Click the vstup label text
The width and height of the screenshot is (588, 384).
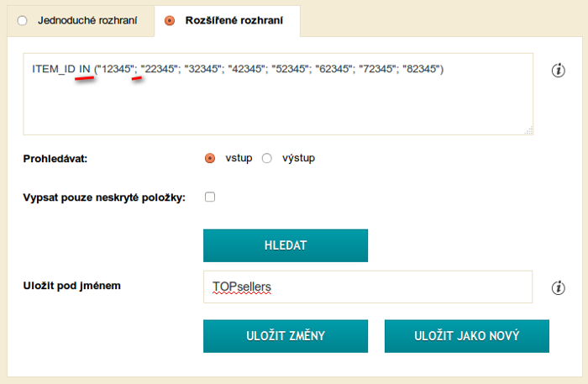(239, 158)
